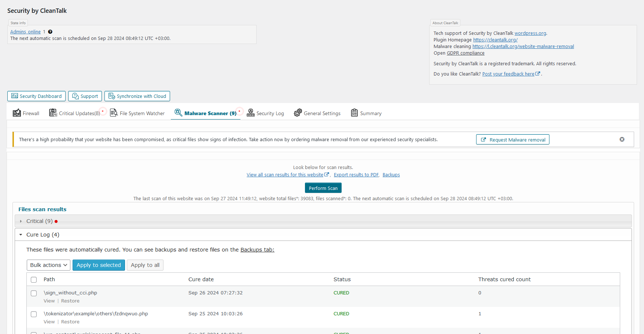Dismiss the compromised website warning notice
This screenshot has height=334, width=644.
click(x=622, y=139)
